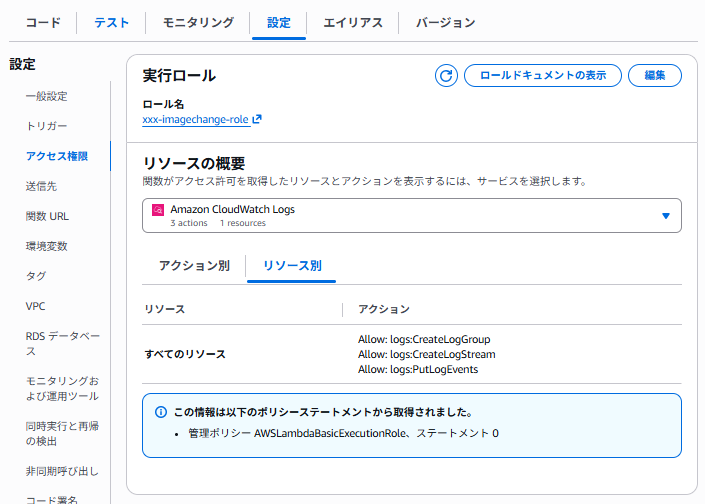Image resolution: width=705 pixels, height=504 pixels.
Task: Switch to the コード tab
Action: click(x=43, y=22)
